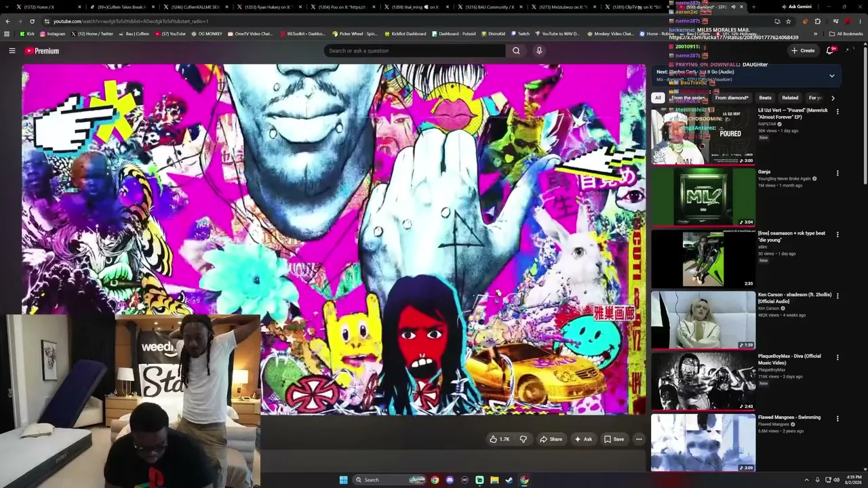Go to YouTube Premium home logo

click(42, 51)
